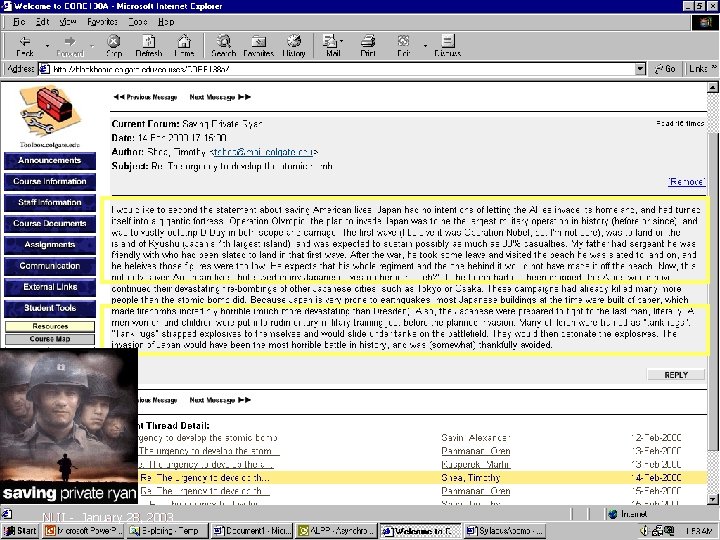Click the Saving Private Ryan poster image
Viewport: 720px width, 540px height.
[69, 426]
